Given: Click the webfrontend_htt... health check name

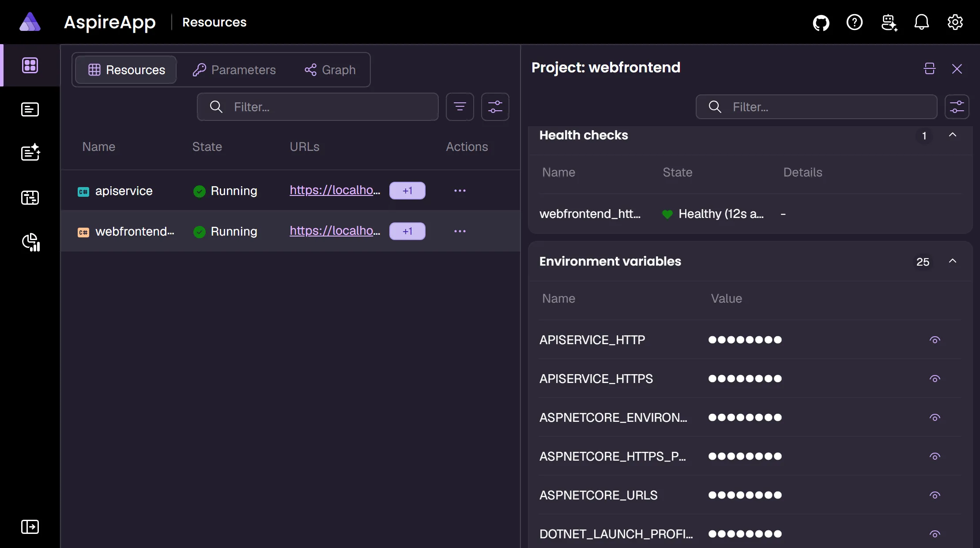Looking at the screenshot, I should pyautogui.click(x=590, y=214).
